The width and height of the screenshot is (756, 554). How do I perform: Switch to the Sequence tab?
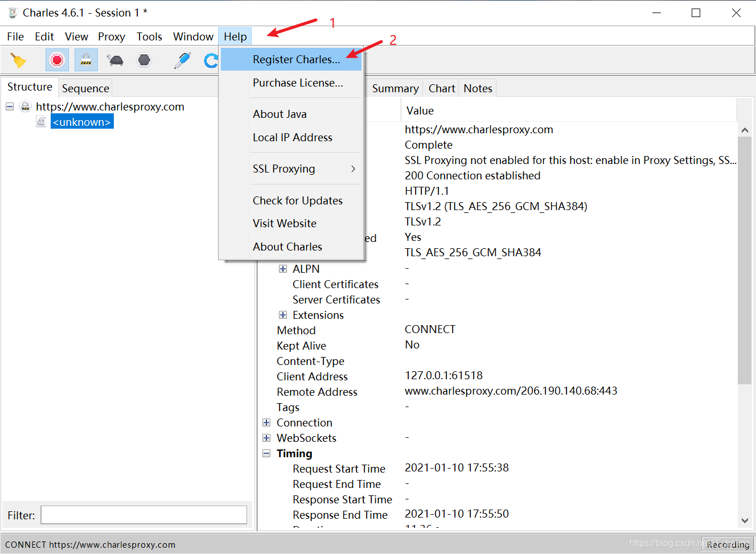(x=85, y=88)
